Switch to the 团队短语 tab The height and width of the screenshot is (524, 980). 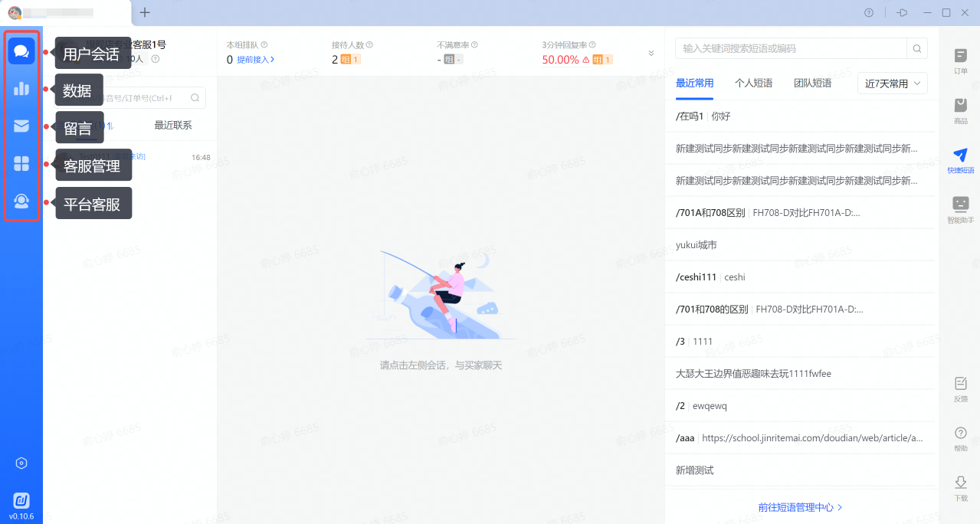[812, 84]
